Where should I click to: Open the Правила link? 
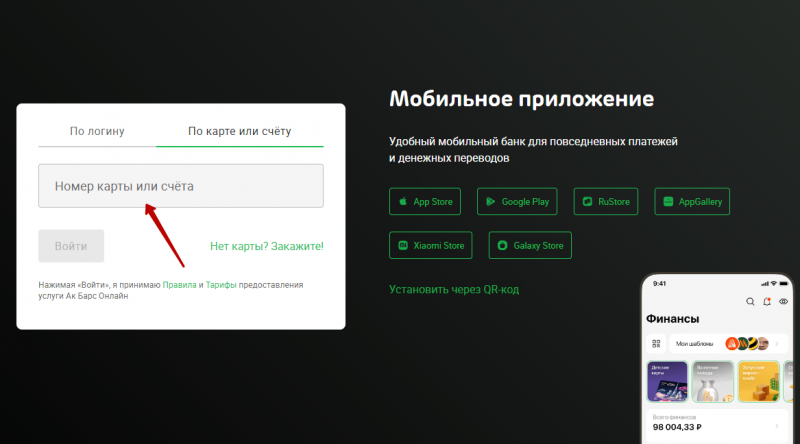(x=179, y=285)
